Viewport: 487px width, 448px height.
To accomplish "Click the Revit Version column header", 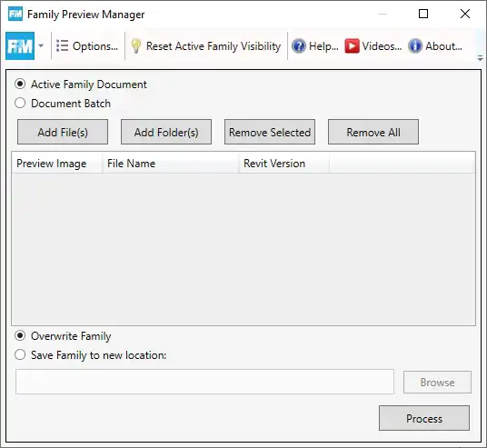I will pos(284,163).
